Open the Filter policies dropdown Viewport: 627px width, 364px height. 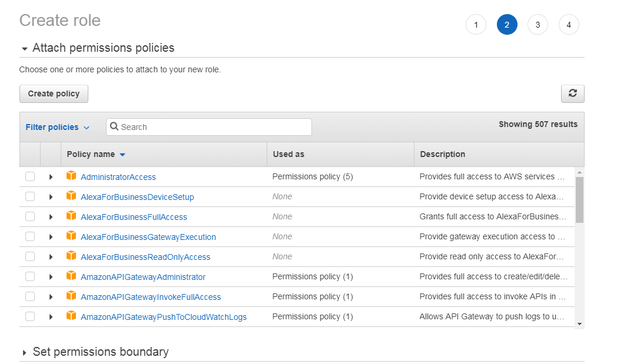click(58, 127)
